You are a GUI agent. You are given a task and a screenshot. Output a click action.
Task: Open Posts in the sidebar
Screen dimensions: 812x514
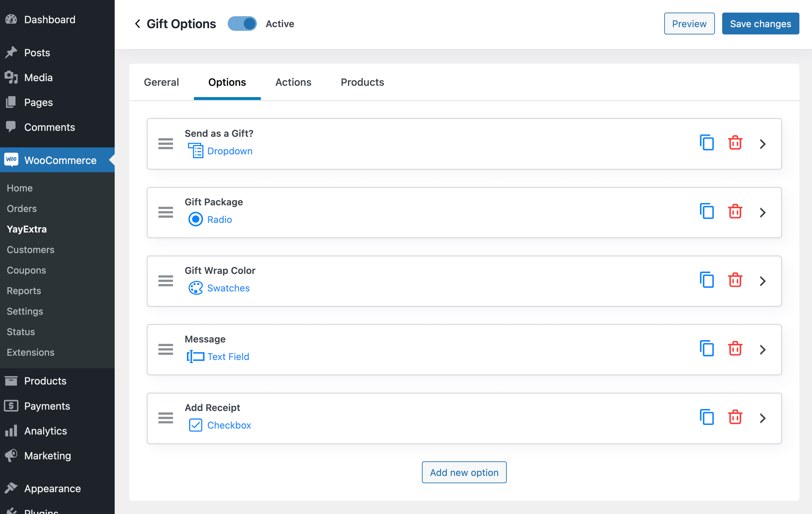57,53
